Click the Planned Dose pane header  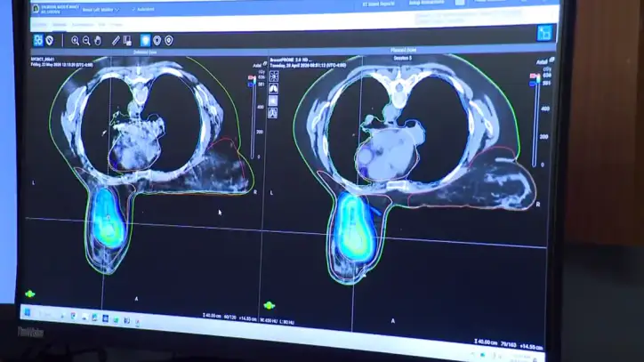403,50
